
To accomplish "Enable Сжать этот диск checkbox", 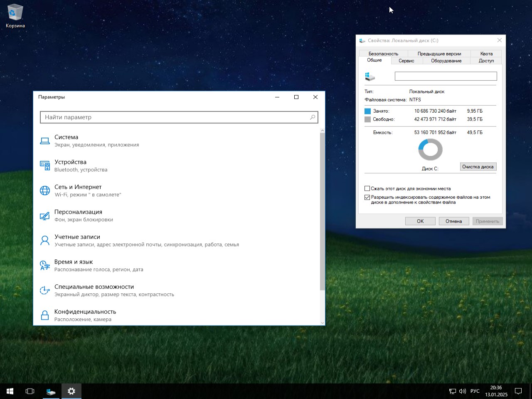I will pos(367,189).
